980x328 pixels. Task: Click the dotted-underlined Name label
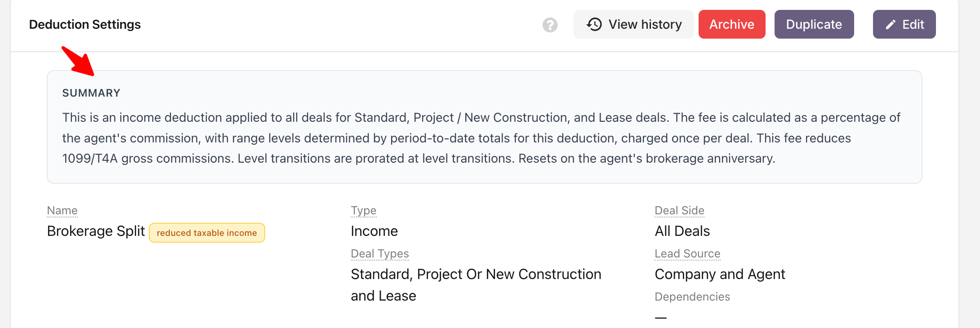62,210
